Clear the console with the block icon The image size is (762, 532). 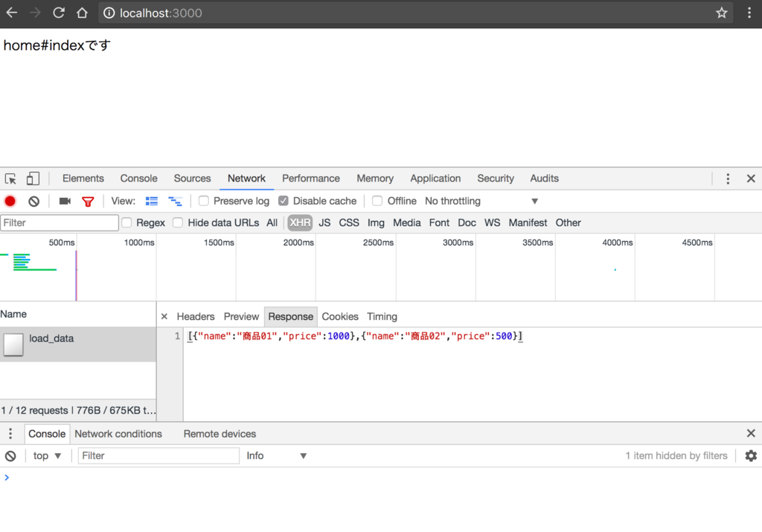click(10, 456)
